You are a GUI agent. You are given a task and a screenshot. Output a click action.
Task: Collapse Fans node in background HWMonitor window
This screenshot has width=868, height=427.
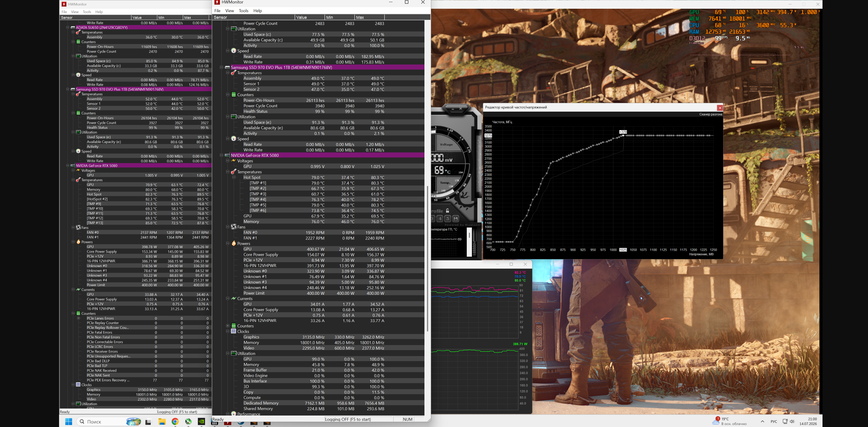pyautogui.click(x=73, y=228)
